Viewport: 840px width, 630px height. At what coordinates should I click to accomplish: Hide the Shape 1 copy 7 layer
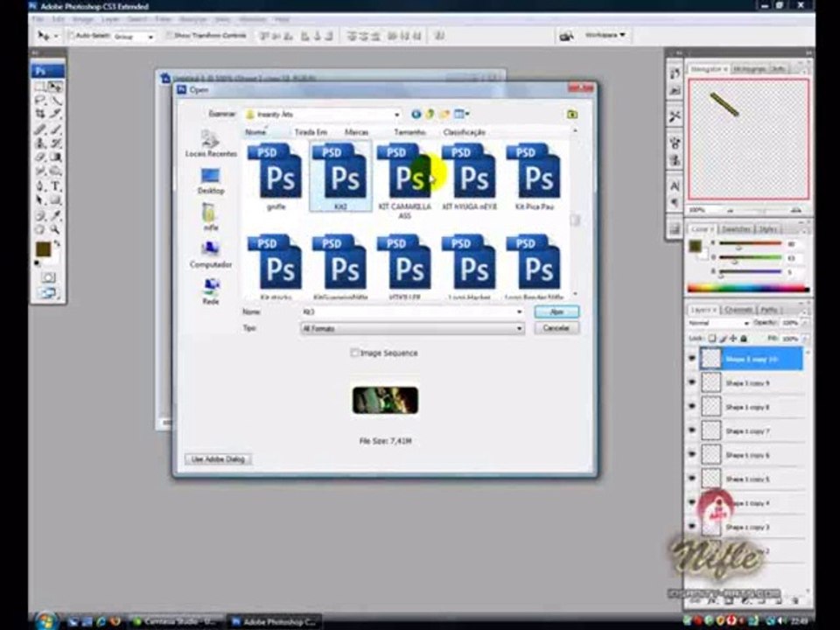pos(691,430)
